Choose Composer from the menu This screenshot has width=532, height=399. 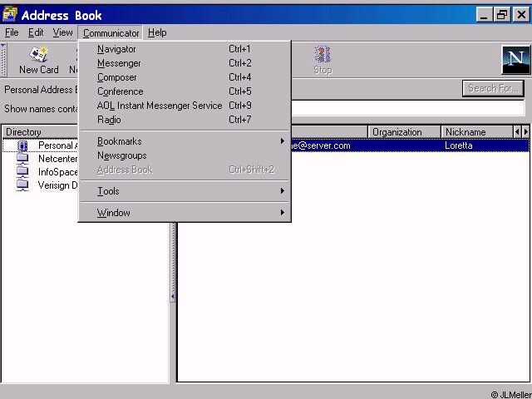point(185,77)
